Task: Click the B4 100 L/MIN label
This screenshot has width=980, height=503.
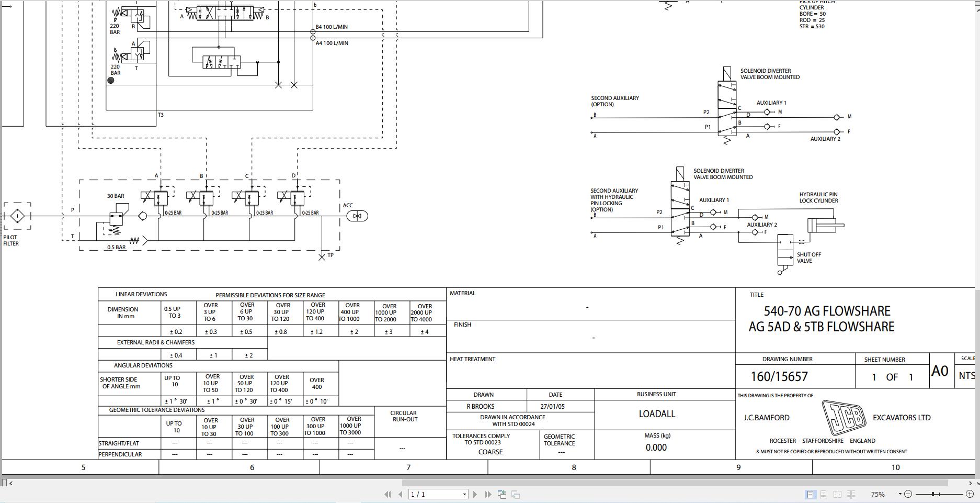Action: click(332, 27)
